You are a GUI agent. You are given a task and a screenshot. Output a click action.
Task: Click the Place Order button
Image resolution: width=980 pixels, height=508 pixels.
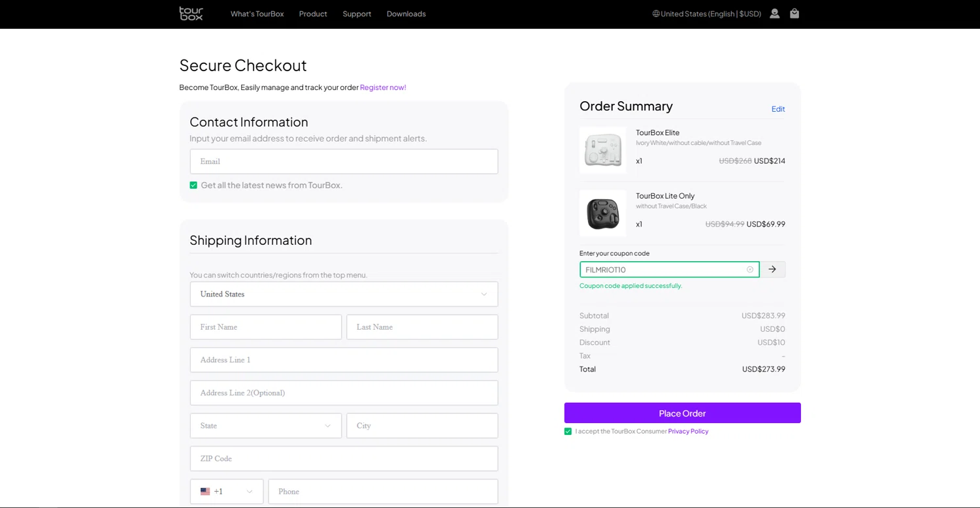[x=683, y=413]
